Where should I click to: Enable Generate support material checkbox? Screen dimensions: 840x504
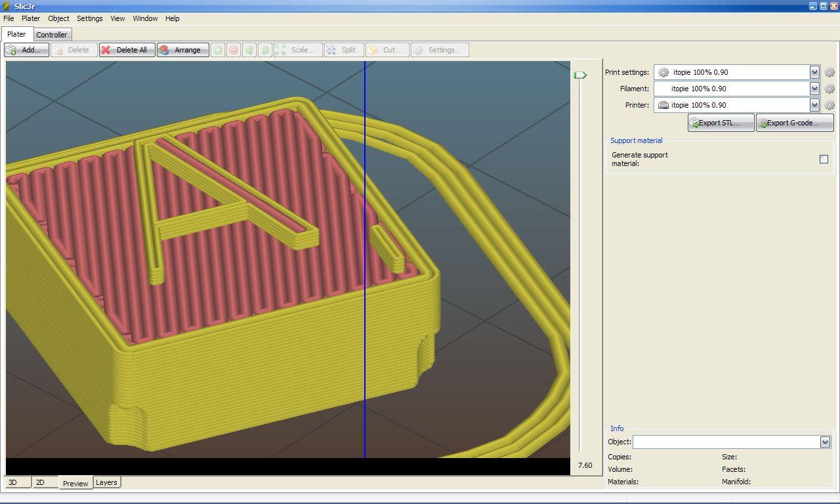tap(824, 159)
